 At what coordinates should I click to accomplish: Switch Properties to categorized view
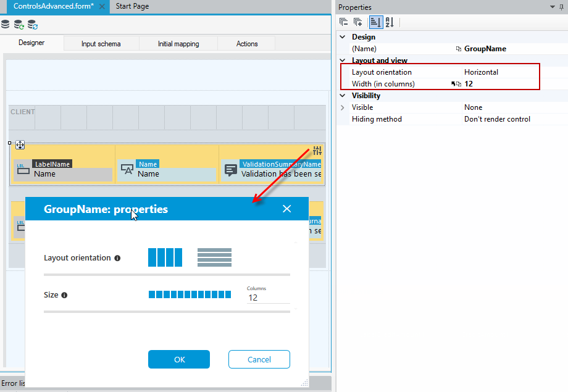click(375, 22)
